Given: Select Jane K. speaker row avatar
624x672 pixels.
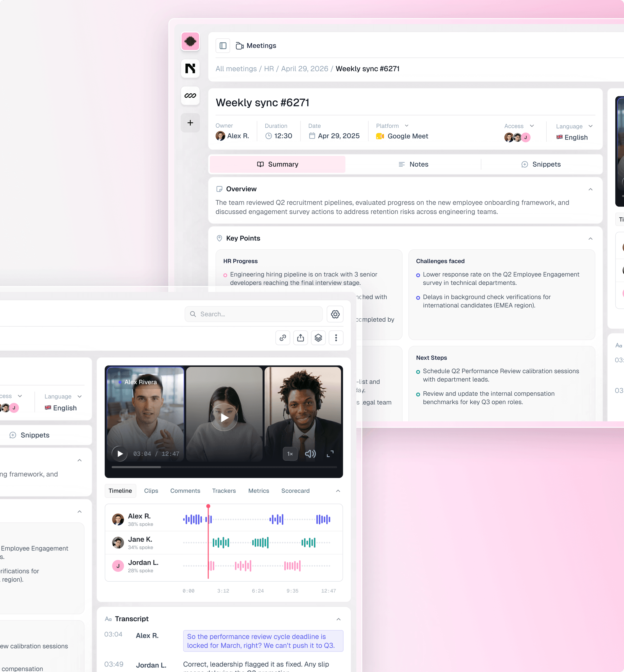Looking at the screenshot, I should click(x=118, y=543).
